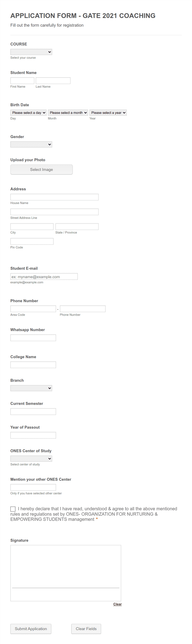Expand the Branch dropdown
The image size is (192, 644).
[x=31, y=388]
